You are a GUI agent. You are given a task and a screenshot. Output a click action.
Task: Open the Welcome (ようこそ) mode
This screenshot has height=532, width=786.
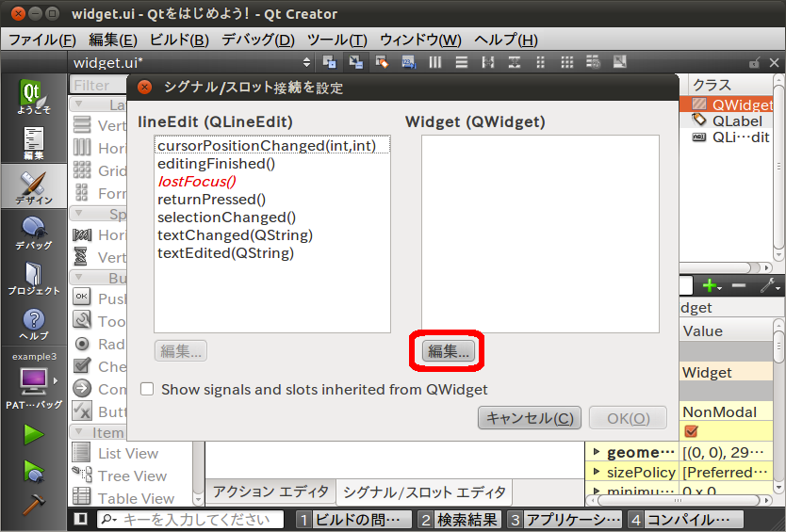pyautogui.click(x=33, y=97)
